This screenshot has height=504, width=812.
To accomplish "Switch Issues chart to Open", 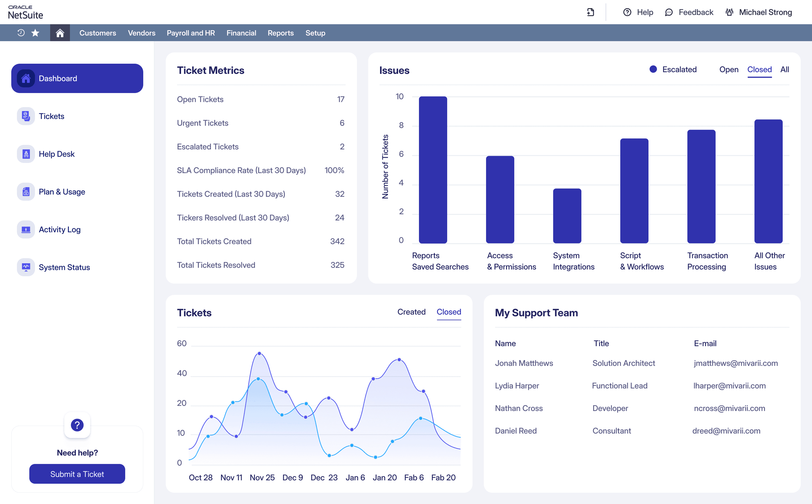I will 729,69.
